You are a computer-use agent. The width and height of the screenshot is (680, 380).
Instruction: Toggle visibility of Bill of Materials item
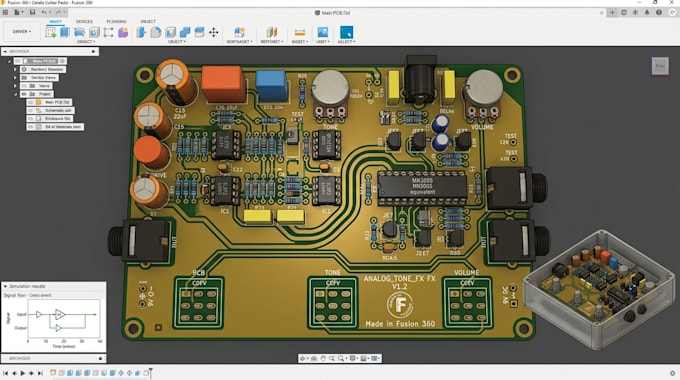click(x=30, y=127)
